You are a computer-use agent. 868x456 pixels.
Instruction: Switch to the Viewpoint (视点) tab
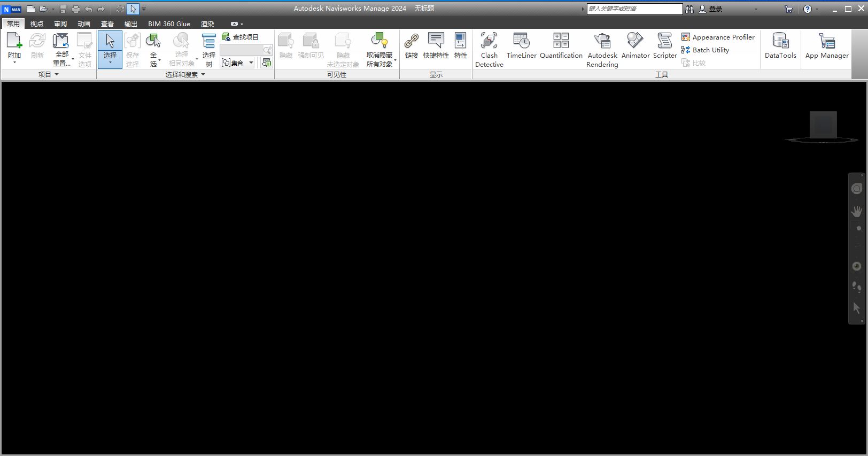(x=37, y=24)
